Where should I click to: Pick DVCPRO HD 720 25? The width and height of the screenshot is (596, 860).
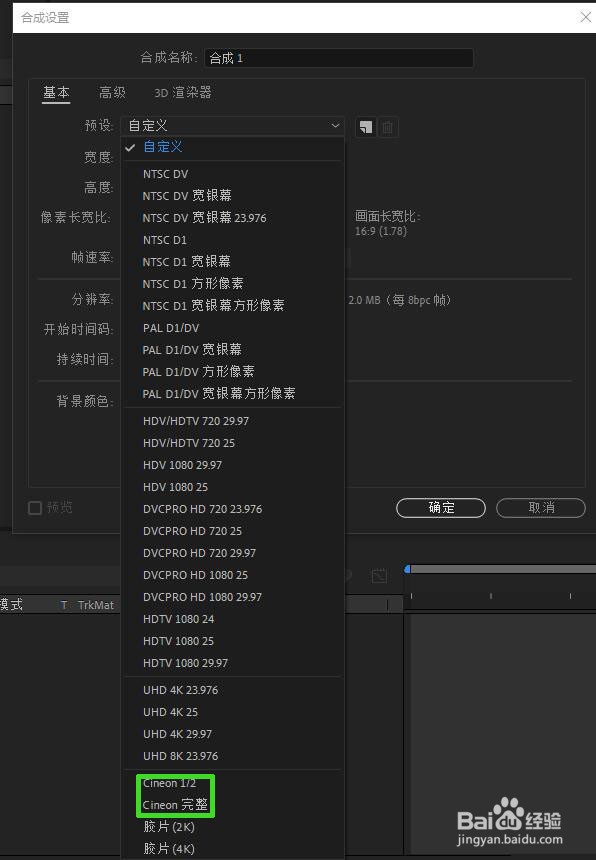[233, 531]
